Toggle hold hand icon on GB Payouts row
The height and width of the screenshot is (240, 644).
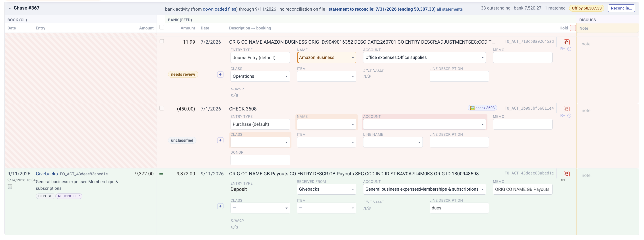[x=566, y=174]
